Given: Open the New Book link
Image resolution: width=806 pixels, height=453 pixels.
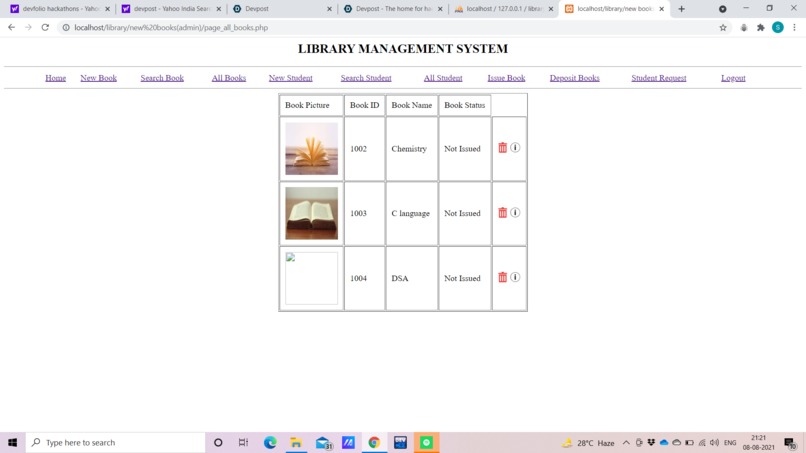Looking at the screenshot, I should (x=98, y=78).
